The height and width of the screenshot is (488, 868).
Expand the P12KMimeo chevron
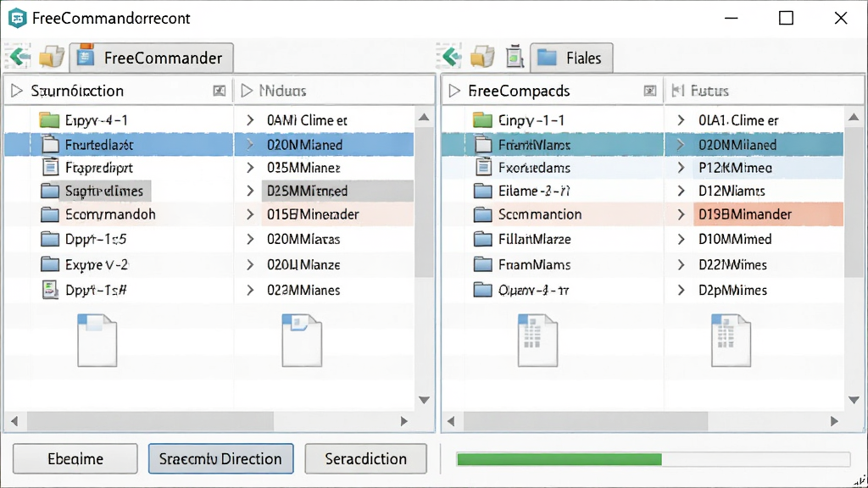pyautogui.click(x=682, y=168)
